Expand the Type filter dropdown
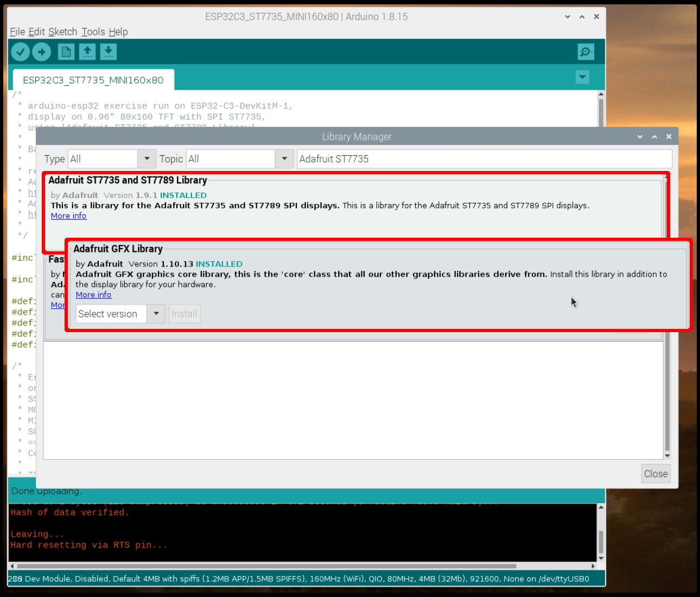This screenshot has width=700, height=597. [x=147, y=159]
